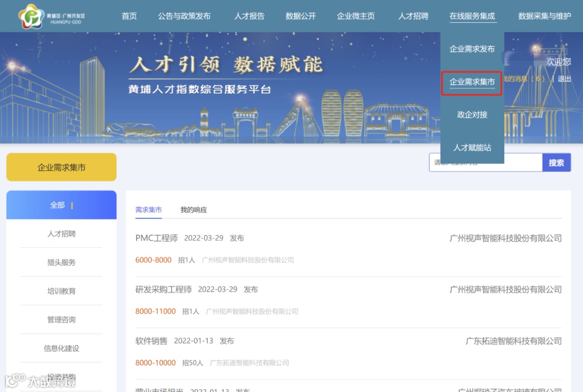583x392 pixels.
Task: Open 公告与政策发布 in the navigation bar
Action: tap(184, 16)
